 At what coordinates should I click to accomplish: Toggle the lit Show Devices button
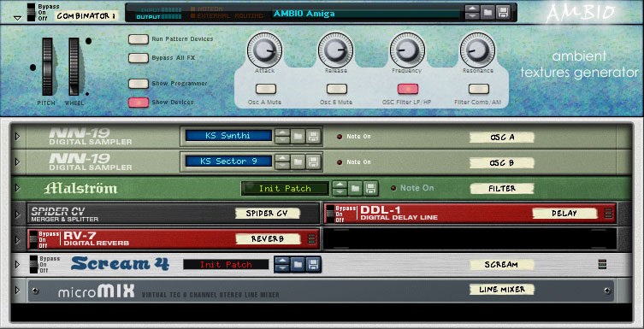[x=139, y=103]
